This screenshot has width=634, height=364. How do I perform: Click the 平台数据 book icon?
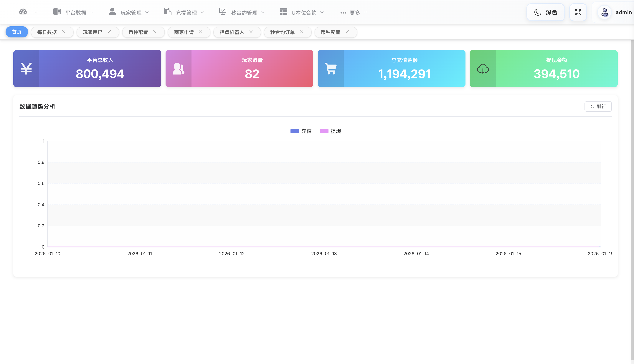[57, 11]
